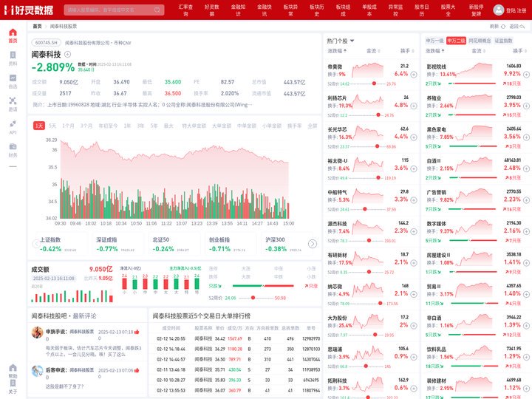Screen dimensions: 532x399
Task: Sort hot stocks by 涨跌幅
Action: tap(337, 51)
